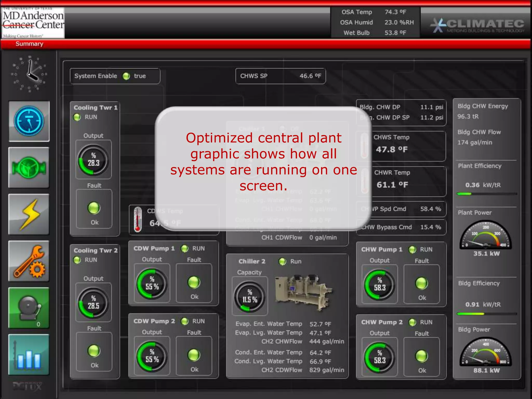Click CHW Pump 2 output gauge 58.3
Image resolution: width=532 pixels, height=399 pixels.
click(x=380, y=357)
